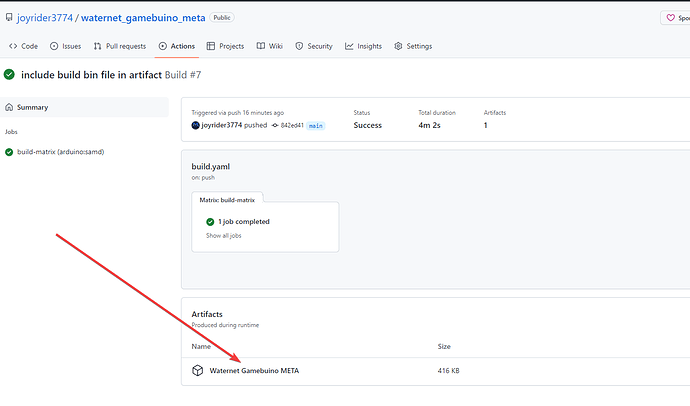Open repository Settings tab
Image resolution: width=690 pixels, height=406 pixels.
click(x=413, y=46)
